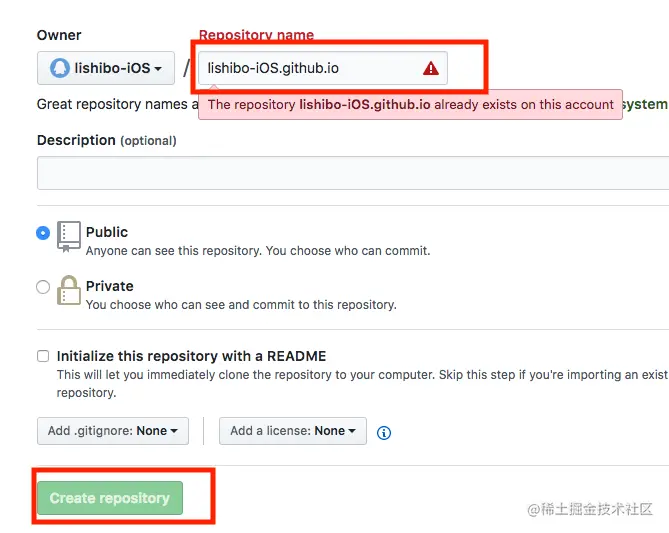Click the red warning triangle icon
Screen dimensions: 669x533
(430, 68)
